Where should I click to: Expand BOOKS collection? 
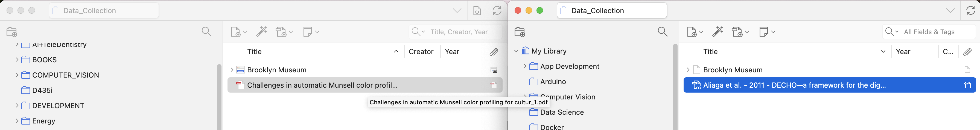tap(17, 60)
